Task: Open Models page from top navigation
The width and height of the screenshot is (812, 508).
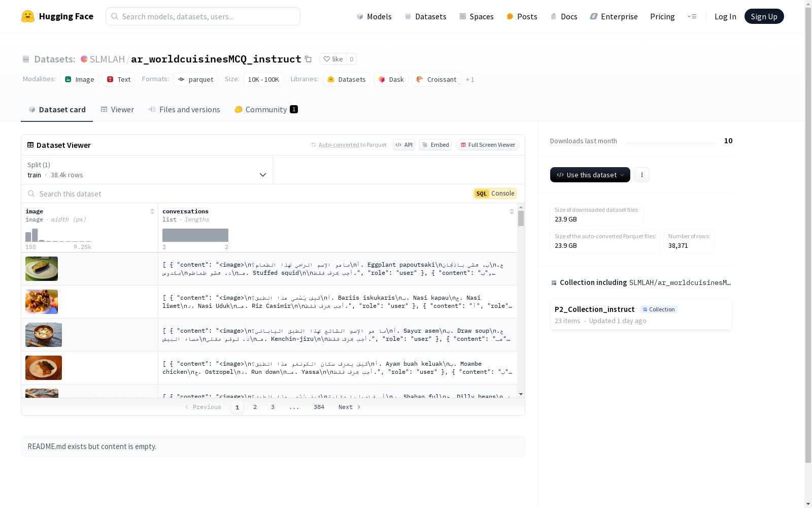Action: pos(374,16)
